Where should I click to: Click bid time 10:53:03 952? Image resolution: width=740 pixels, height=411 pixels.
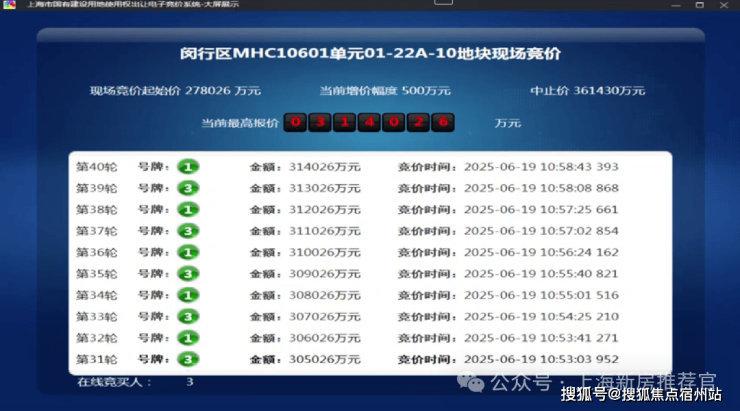click(580, 360)
